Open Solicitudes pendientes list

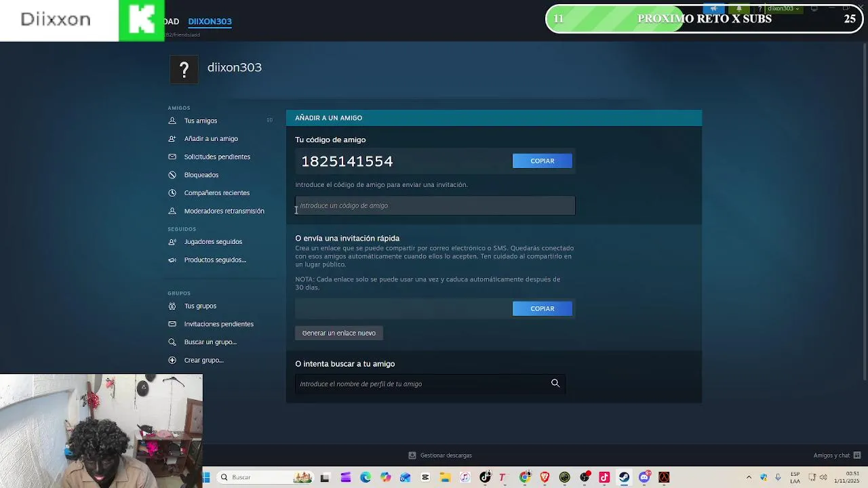click(x=217, y=157)
